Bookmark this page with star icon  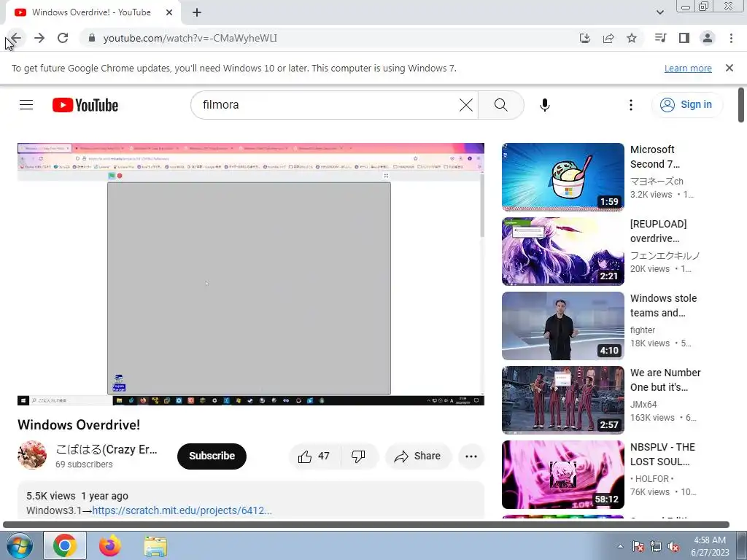632,38
